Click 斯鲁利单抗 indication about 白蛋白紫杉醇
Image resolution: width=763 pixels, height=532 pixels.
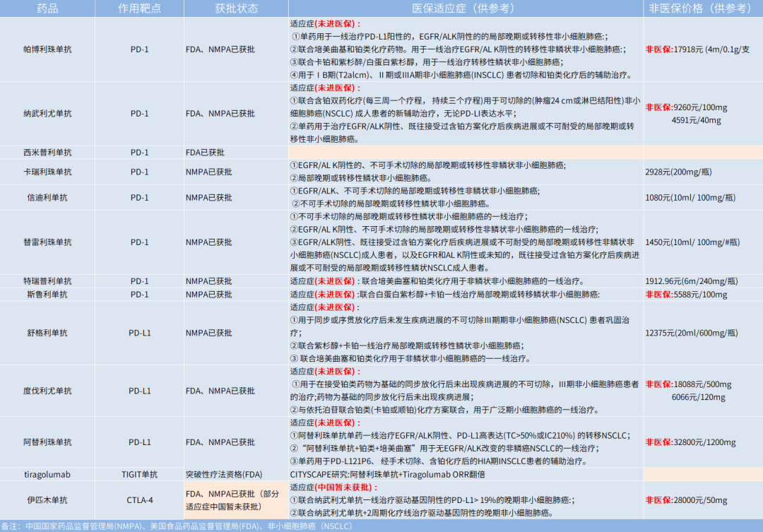coord(445,295)
